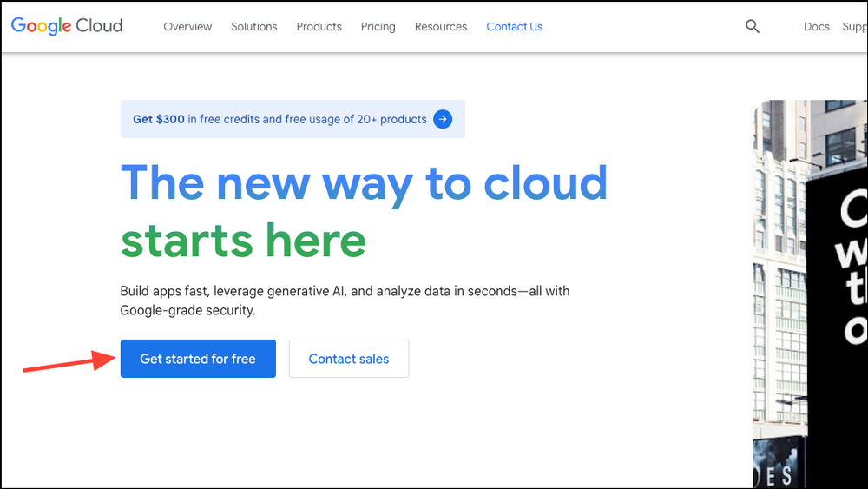Viewport: 868px width, 489px height.
Task: Go to the Pricing page
Action: click(x=378, y=27)
